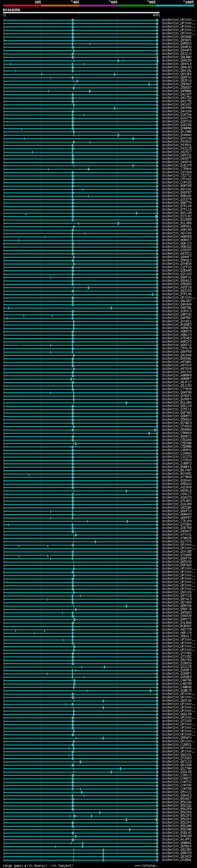Select the UniRef100_C5MHS9 label
The height and width of the screenshot is (868, 197).
(x=177, y=433)
